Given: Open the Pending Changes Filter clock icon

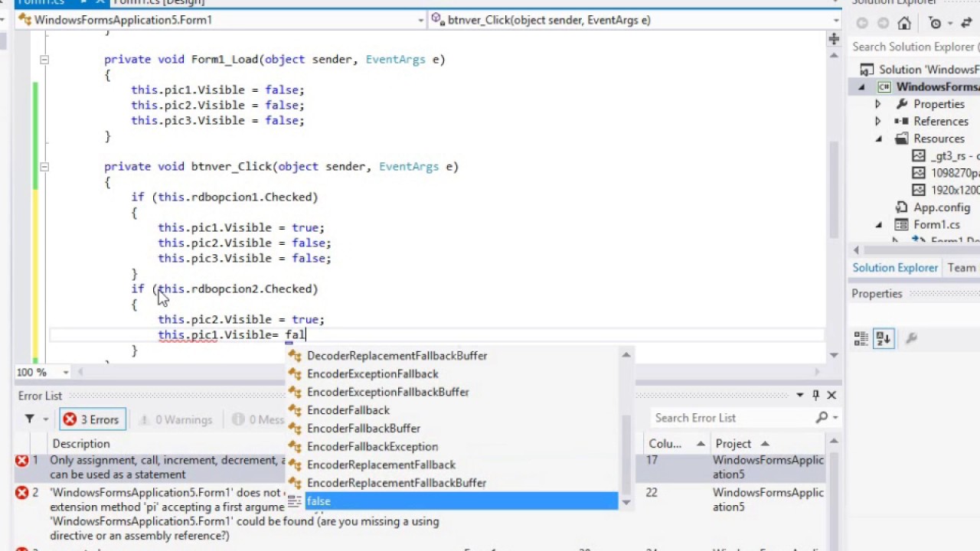Looking at the screenshot, I should click(x=936, y=23).
